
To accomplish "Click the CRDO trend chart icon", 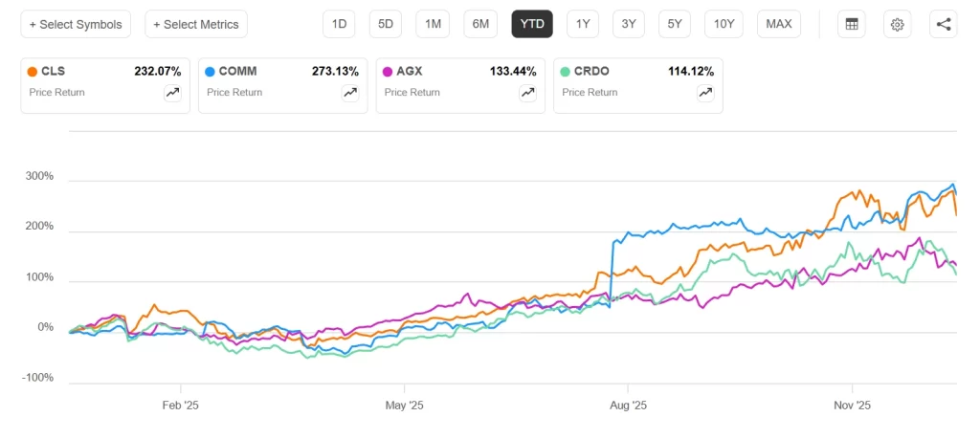I will 705,93.
